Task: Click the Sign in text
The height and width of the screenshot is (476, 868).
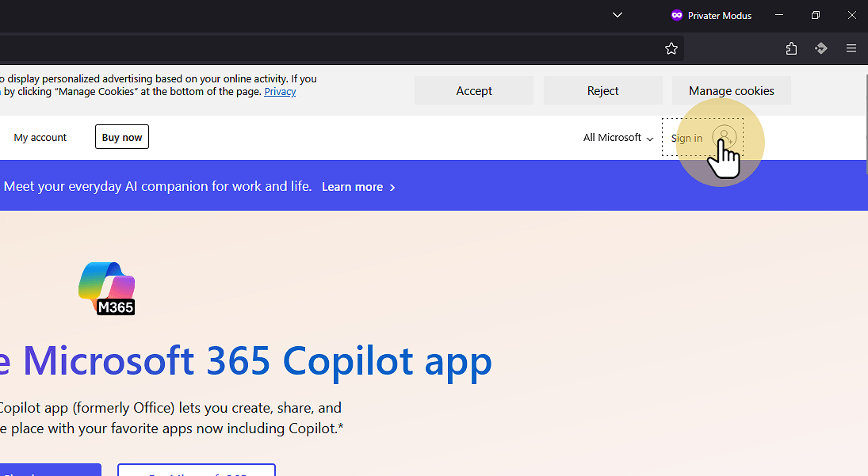Action: [x=686, y=138]
